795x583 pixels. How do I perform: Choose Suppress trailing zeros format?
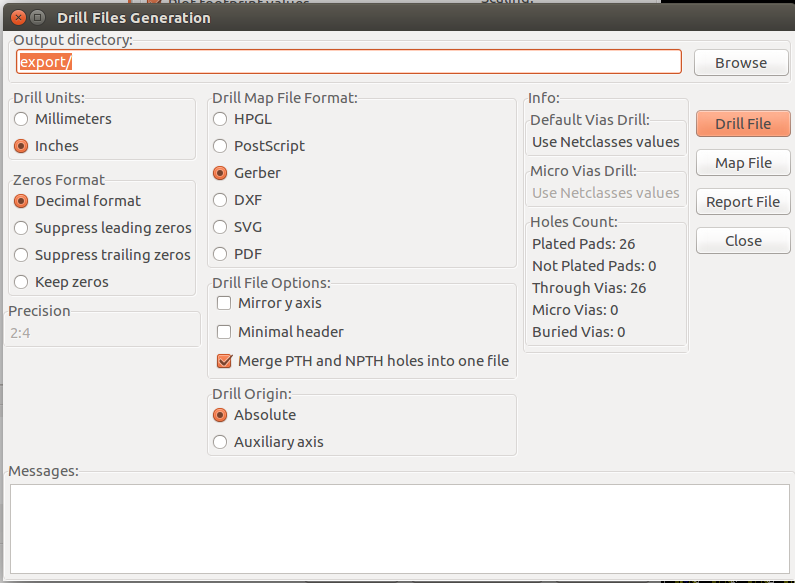pyautogui.click(x=21, y=255)
